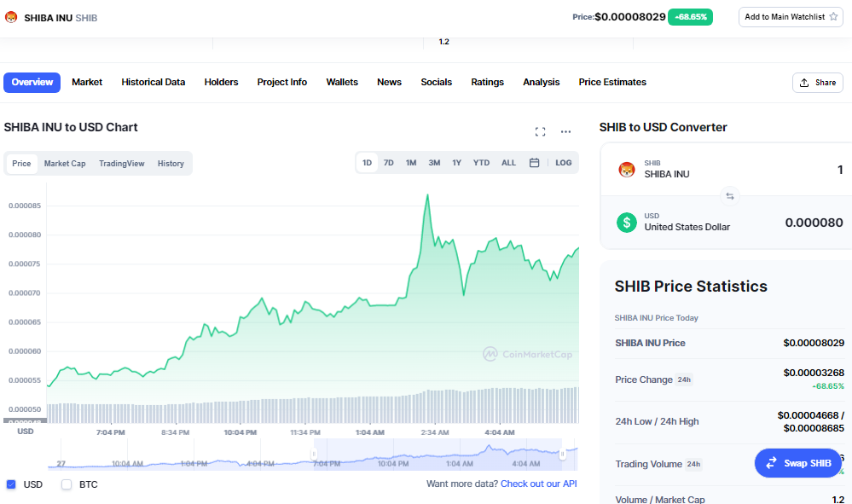Click the left handle of chart range slider
This screenshot has height=504, width=852.
314,454
